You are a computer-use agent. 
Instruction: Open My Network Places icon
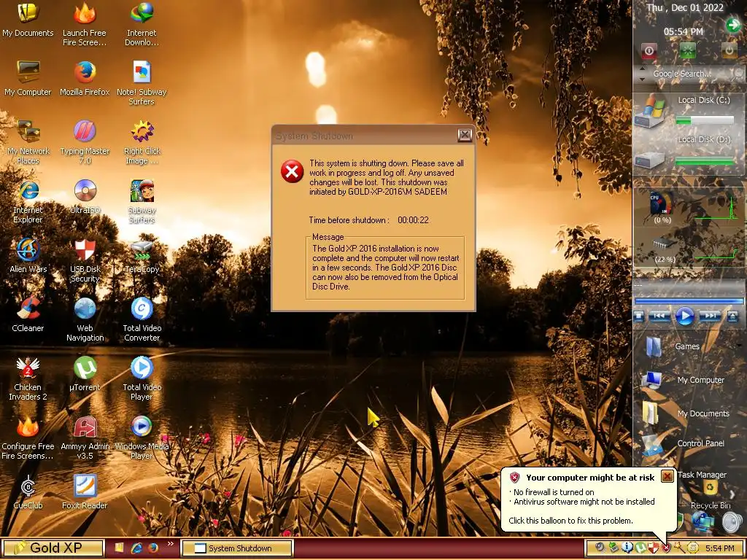pos(28,142)
